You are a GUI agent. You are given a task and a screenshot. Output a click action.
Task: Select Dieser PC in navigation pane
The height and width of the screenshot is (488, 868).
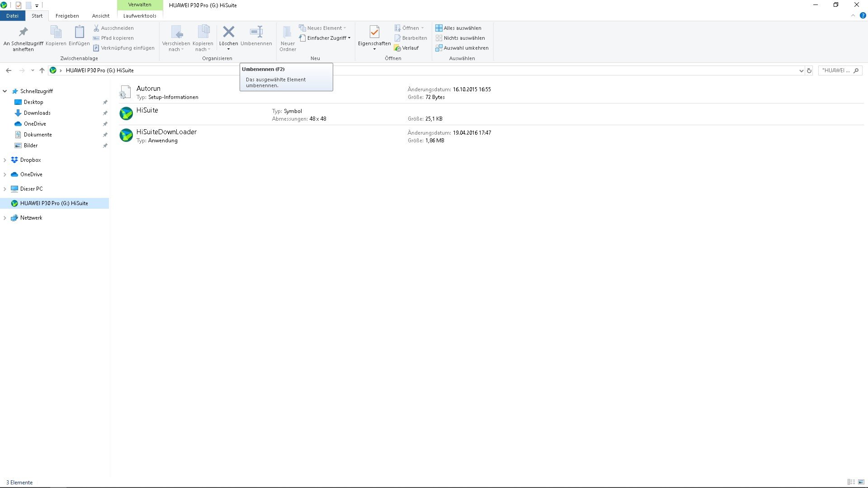pos(31,189)
